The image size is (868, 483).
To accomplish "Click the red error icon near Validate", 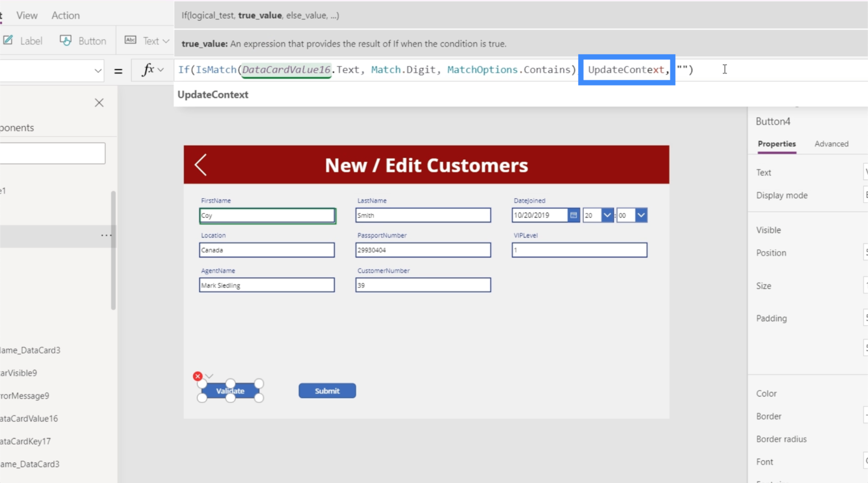I will click(197, 376).
